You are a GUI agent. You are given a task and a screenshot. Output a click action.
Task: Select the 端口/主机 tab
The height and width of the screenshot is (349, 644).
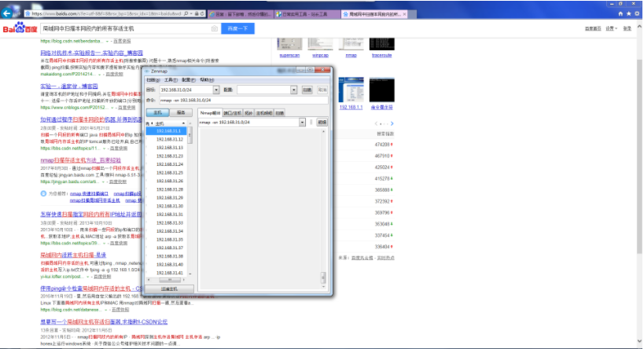233,113
